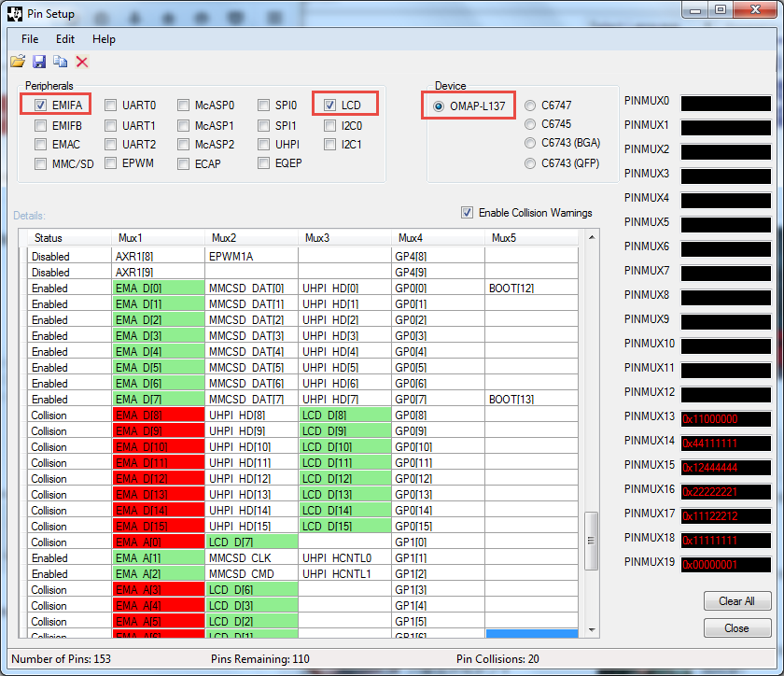784x676 pixels.
Task: Select the C6745 device radio button
Action: 530,123
